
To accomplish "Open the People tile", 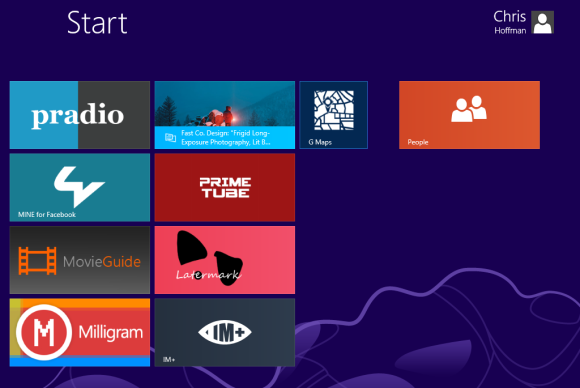I will click(x=469, y=115).
